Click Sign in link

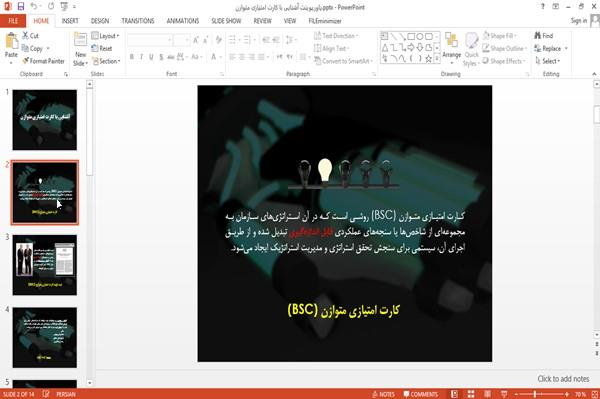tap(579, 21)
